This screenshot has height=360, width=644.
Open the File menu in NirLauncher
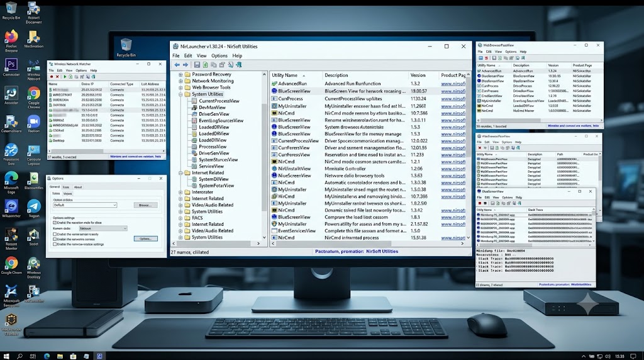[176, 55]
